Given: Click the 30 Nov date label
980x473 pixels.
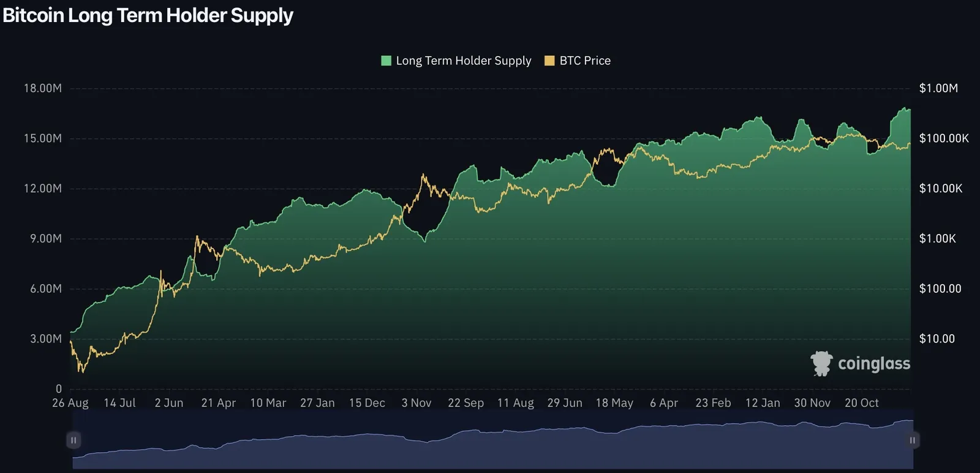Looking at the screenshot, I should [812, 403].
